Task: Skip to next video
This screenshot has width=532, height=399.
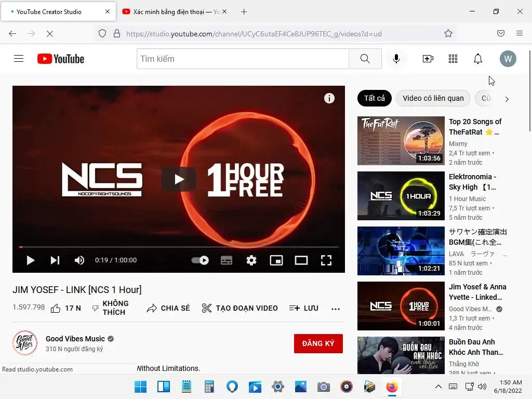Action: point(55,260)
